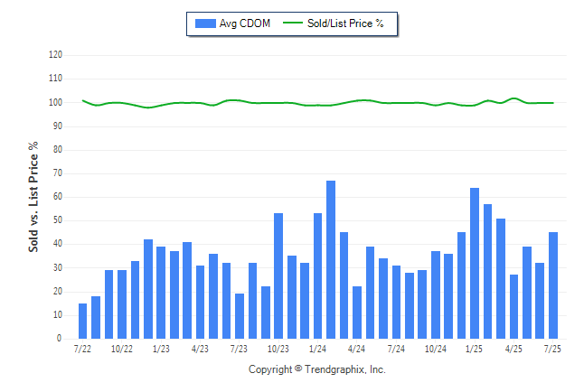Click the Copyright Trendgraphix, Inc. text
Image resolution: width=584 pixels, height=392 pixels.
317,369
